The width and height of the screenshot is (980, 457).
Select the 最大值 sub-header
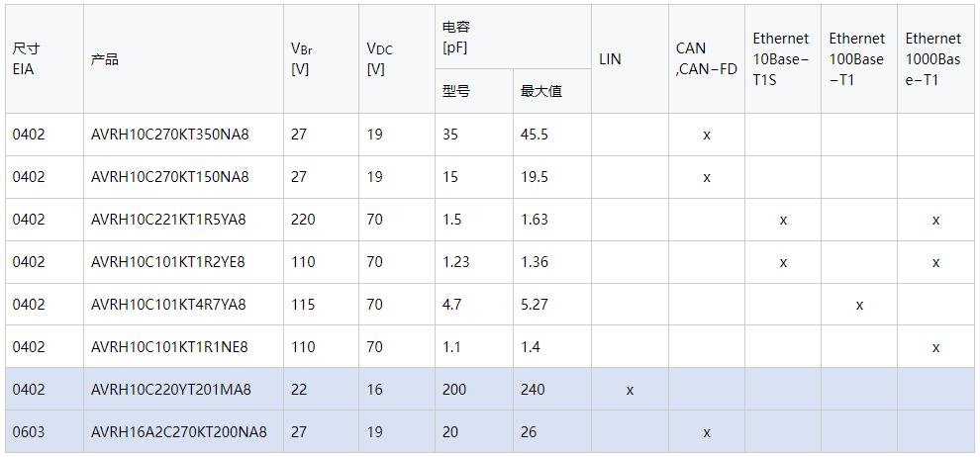pos(541,91)
